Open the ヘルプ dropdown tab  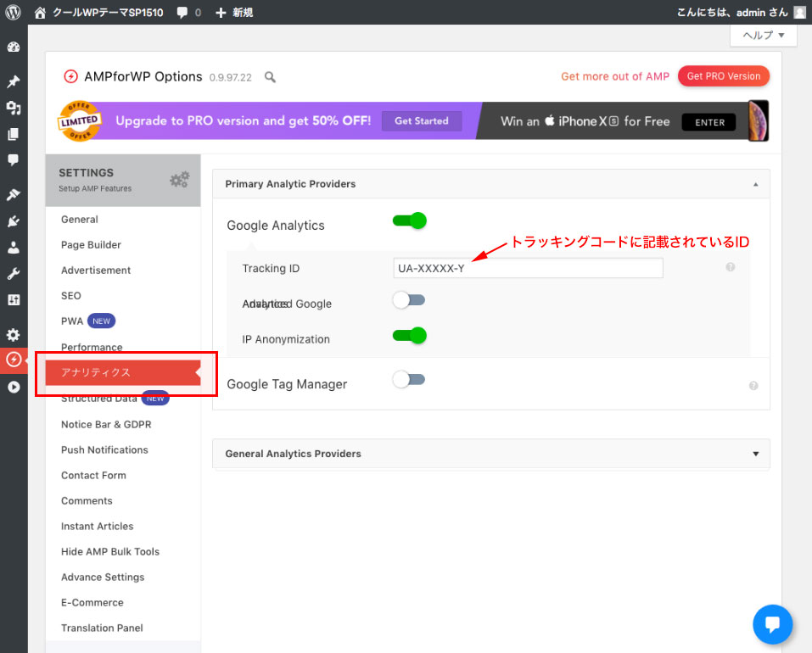764,35
